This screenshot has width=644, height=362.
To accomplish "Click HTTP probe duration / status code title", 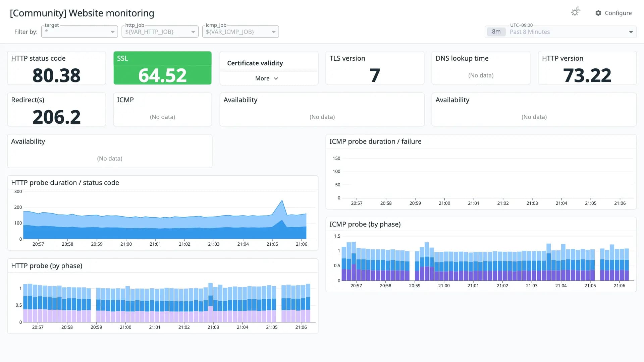I will [65, 183].
